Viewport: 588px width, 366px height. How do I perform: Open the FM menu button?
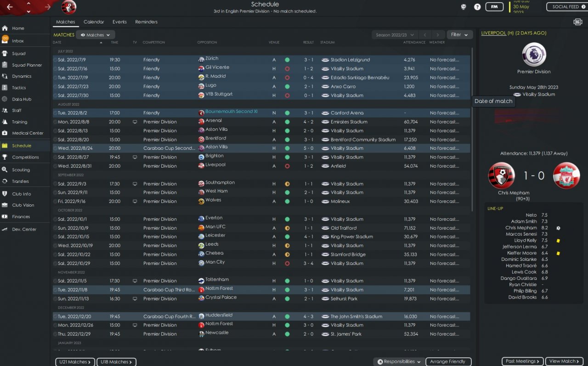[494, 7]
